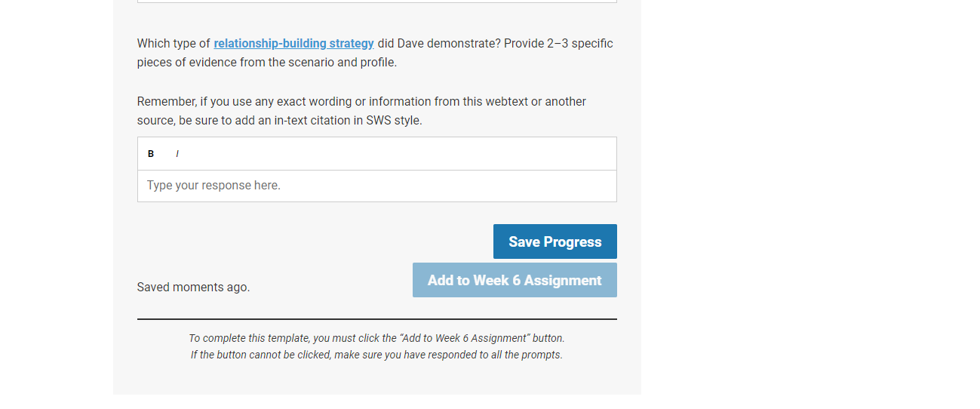Click 'Which type of' at the question start
980x409 pixels.
[174, 44]
